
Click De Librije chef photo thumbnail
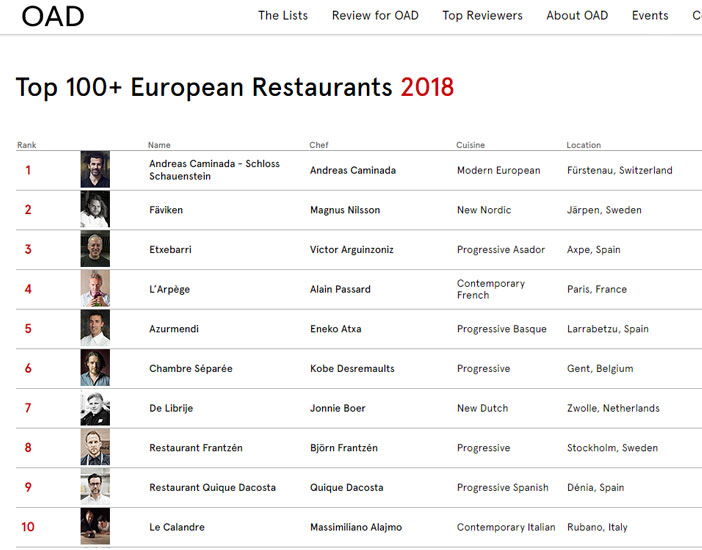[x=95, y=408]
